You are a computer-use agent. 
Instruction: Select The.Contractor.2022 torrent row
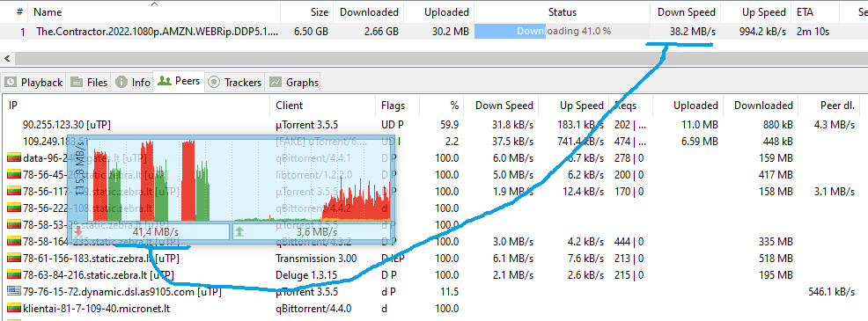pos(434,32)
